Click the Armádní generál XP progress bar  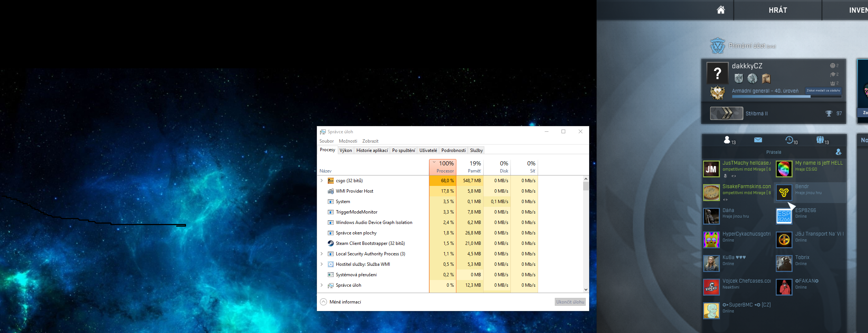(787, 97)
